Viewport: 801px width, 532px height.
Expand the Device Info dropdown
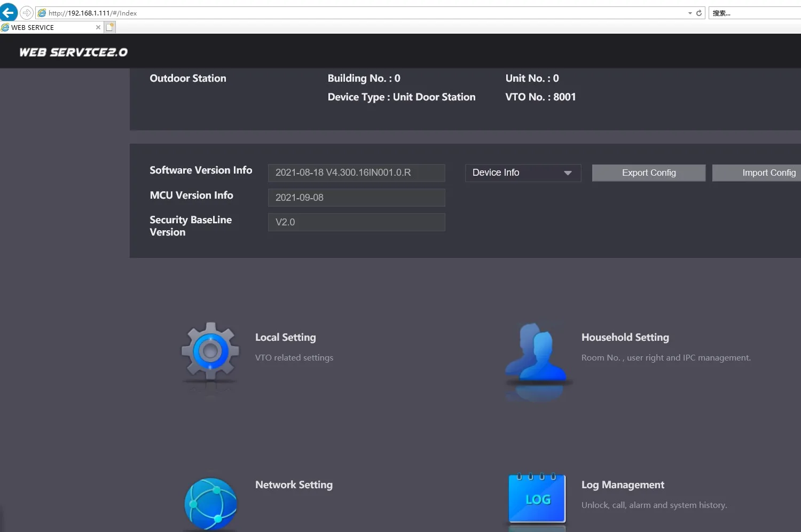(x=523, y=173)
